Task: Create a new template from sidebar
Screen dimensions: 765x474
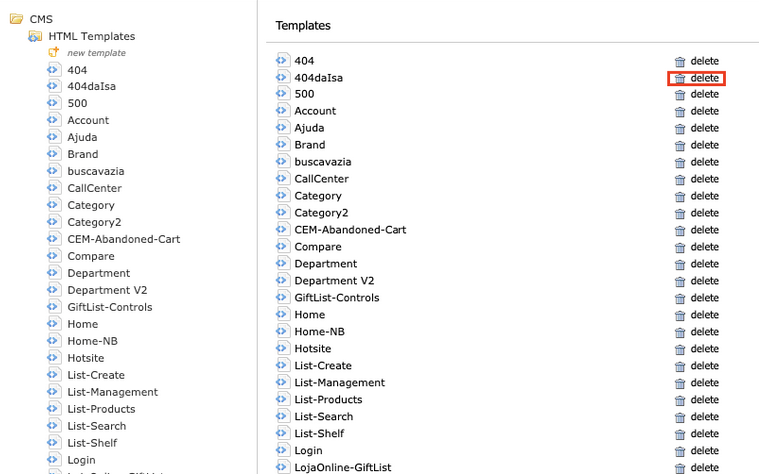Action: [x=96, y=53]
